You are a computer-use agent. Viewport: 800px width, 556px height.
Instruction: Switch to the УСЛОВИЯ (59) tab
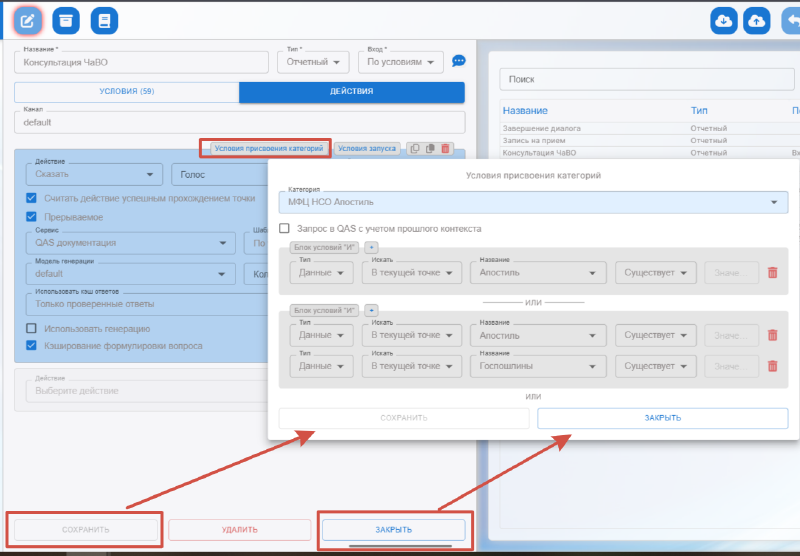click(126, 92)
